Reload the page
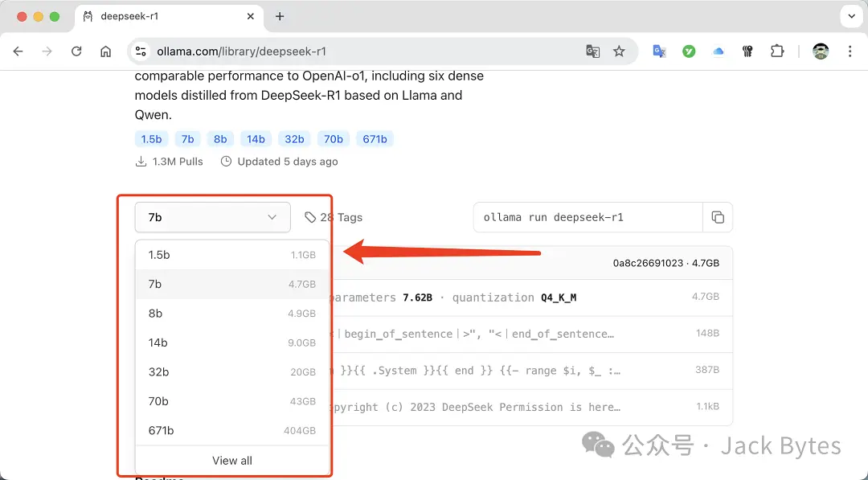The width and height of the screenshot is (868, 480). (x=76, y=51)
